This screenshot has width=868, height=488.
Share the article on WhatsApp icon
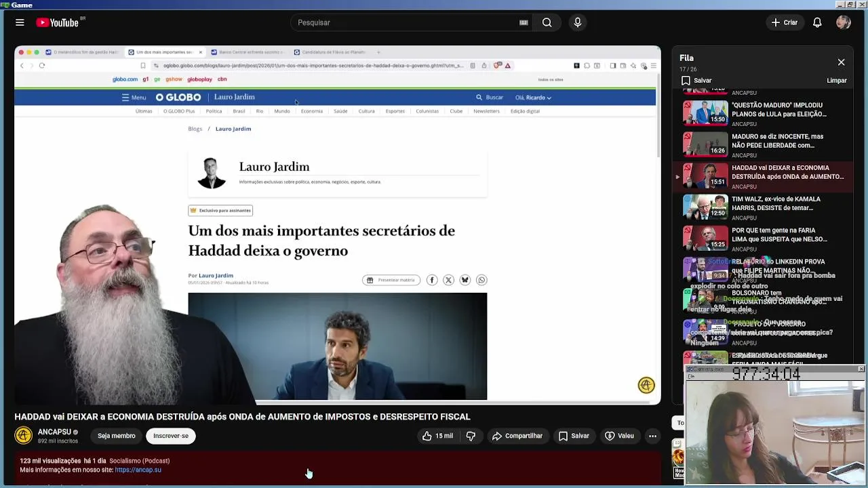click(481, 280)
